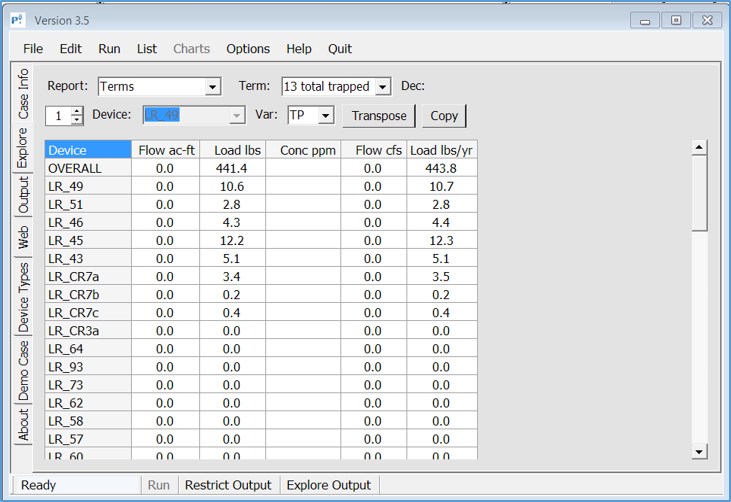Viewport: 731px width, 502px height.
Task: Open the List menu
Action: [x=147, y=48]
